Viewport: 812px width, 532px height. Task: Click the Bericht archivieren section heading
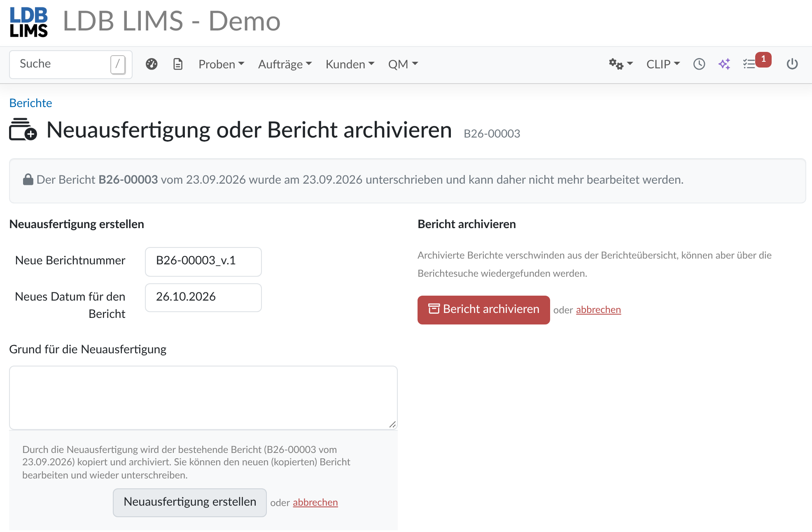click(467, 224)
